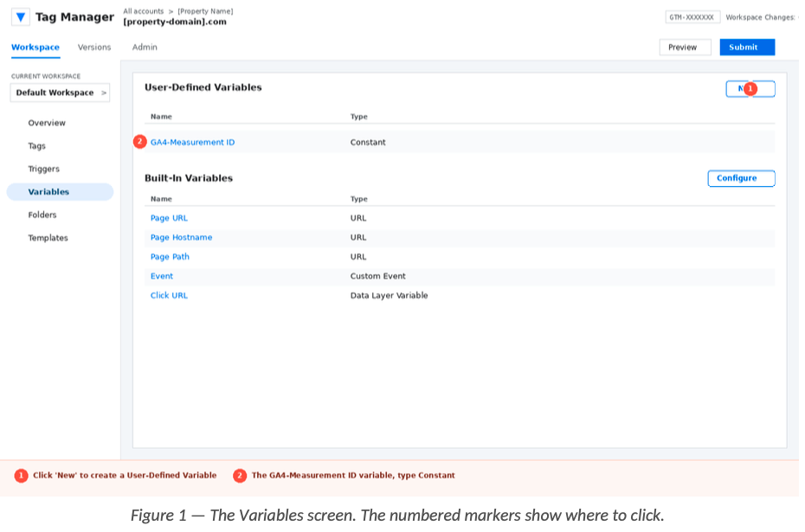
Task: Select the Workspace tab
Action: tap(35, 48)
